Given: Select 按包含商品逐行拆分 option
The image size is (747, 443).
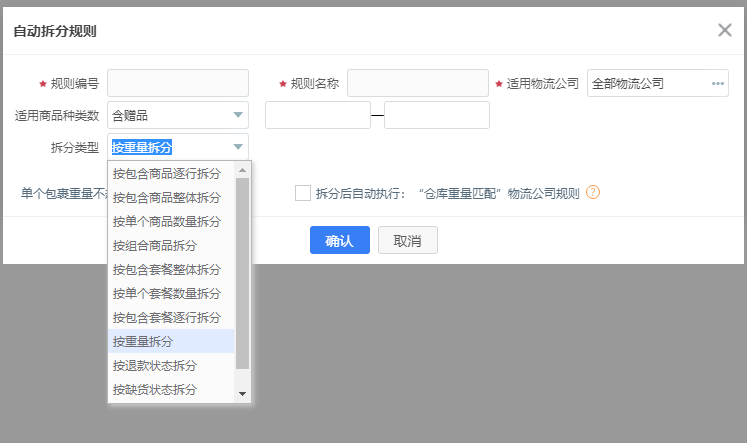Looking at the screenshot, I should tap(171, 173).
